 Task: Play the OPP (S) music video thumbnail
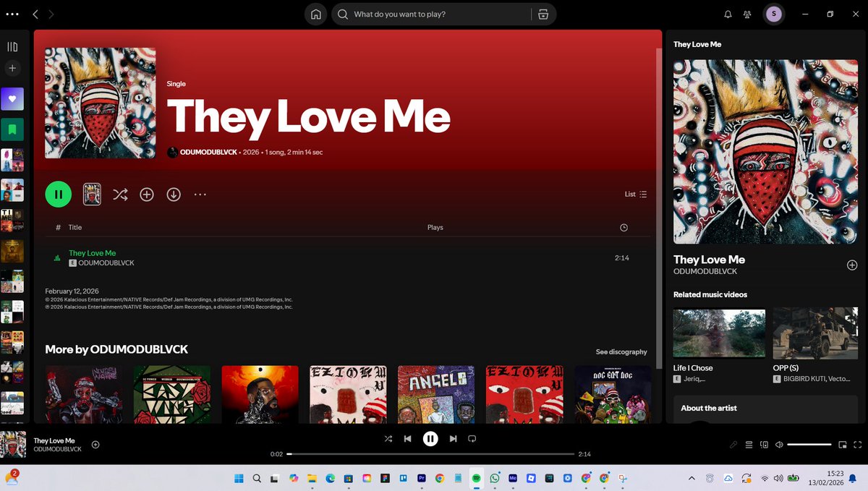click(815, 333)
